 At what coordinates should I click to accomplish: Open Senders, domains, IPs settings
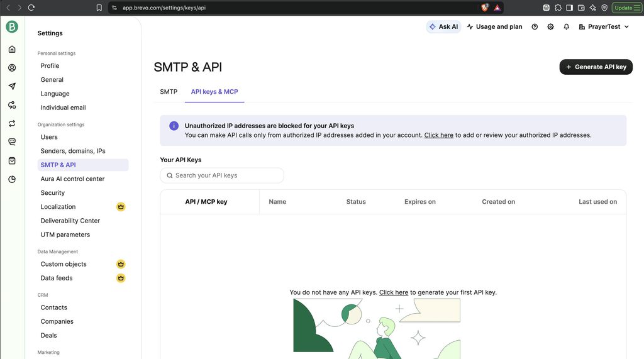pos(73,151)
